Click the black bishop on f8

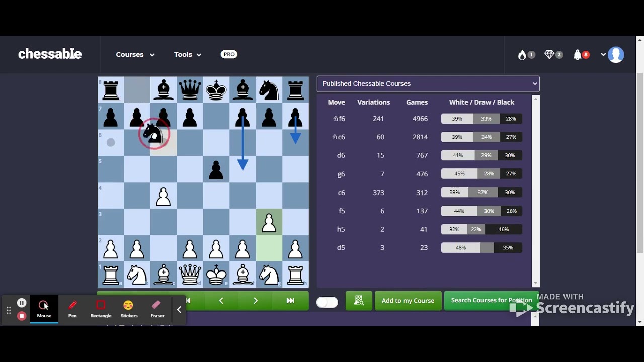click(243, 90)
